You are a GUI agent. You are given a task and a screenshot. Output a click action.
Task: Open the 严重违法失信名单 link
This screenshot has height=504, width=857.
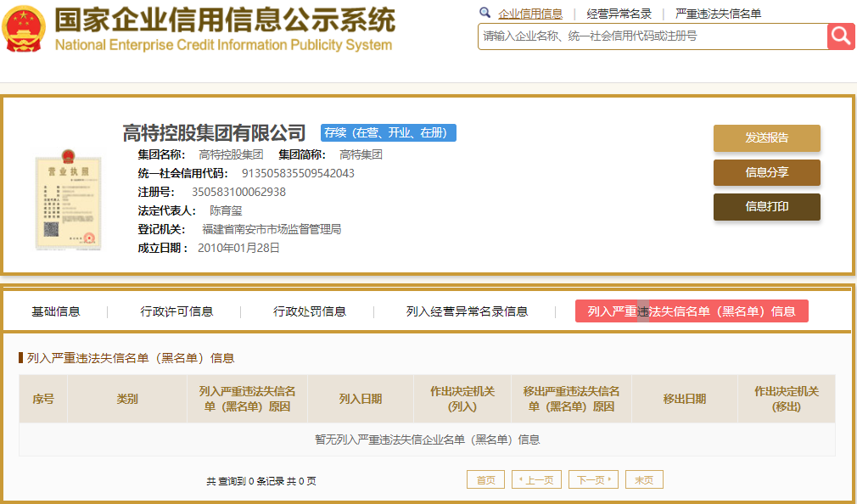coord(718,14)
